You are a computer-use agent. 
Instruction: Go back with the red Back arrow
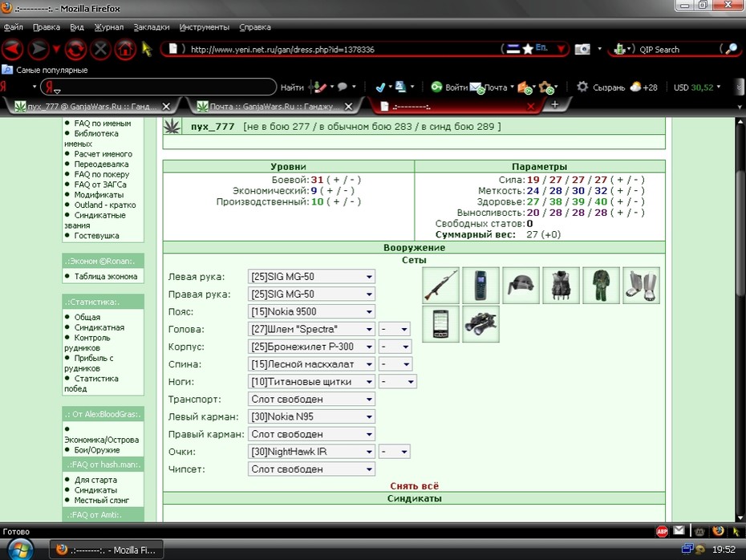13,49
